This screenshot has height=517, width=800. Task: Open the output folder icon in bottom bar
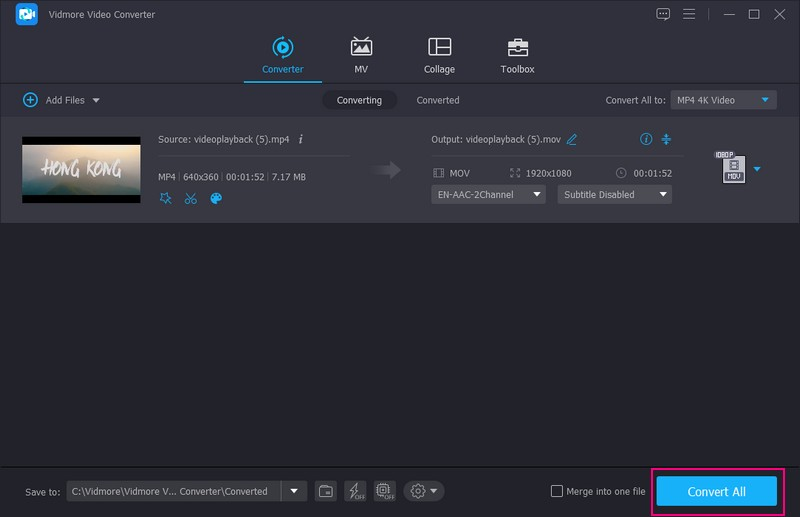(326, 491)
